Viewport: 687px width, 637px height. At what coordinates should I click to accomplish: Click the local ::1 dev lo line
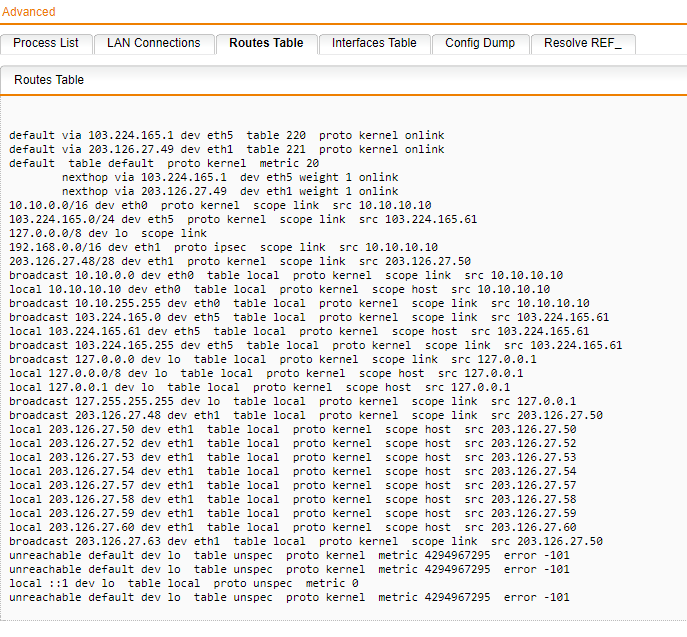point(184,584)
